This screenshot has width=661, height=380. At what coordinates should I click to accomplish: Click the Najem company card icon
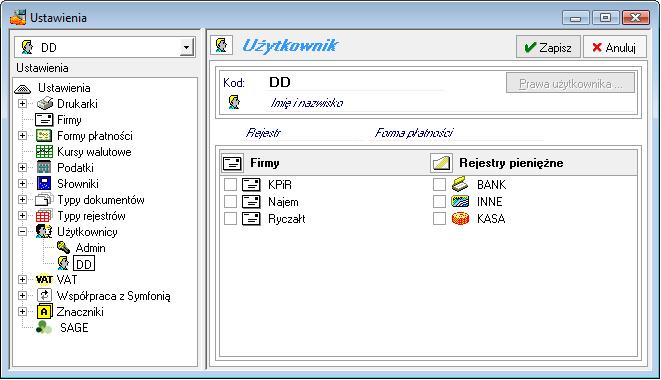(251, 202)
